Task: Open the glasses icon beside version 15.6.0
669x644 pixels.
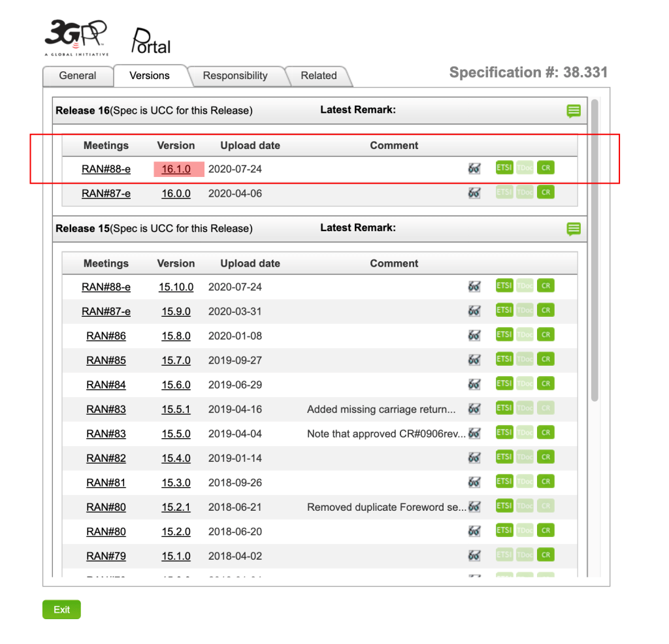Action: point(474,384)
